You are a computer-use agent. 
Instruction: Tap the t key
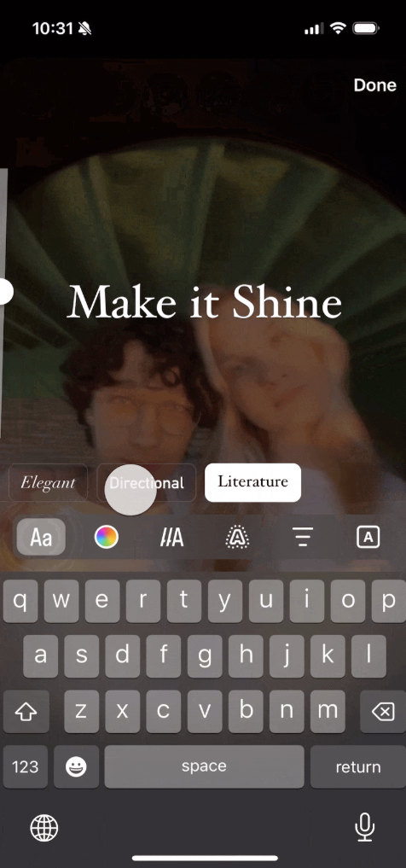pyautogui.click(x=183, y=601)
